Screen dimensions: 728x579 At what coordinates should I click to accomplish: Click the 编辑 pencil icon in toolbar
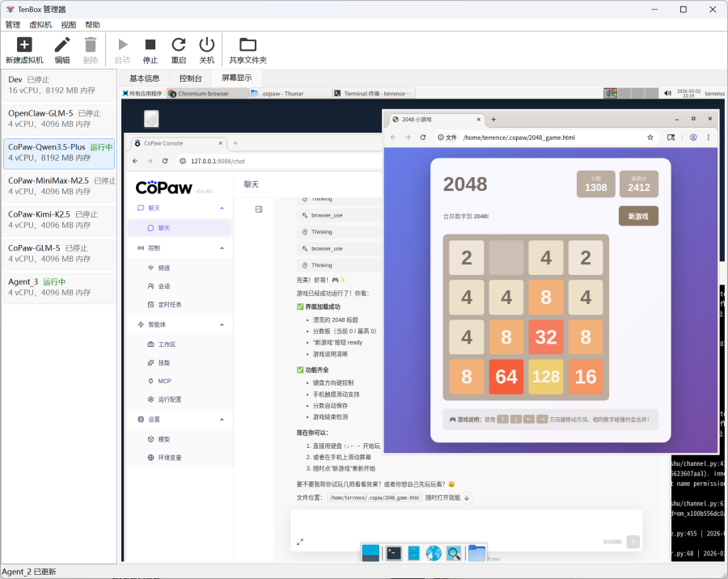[x=62, y=45]
